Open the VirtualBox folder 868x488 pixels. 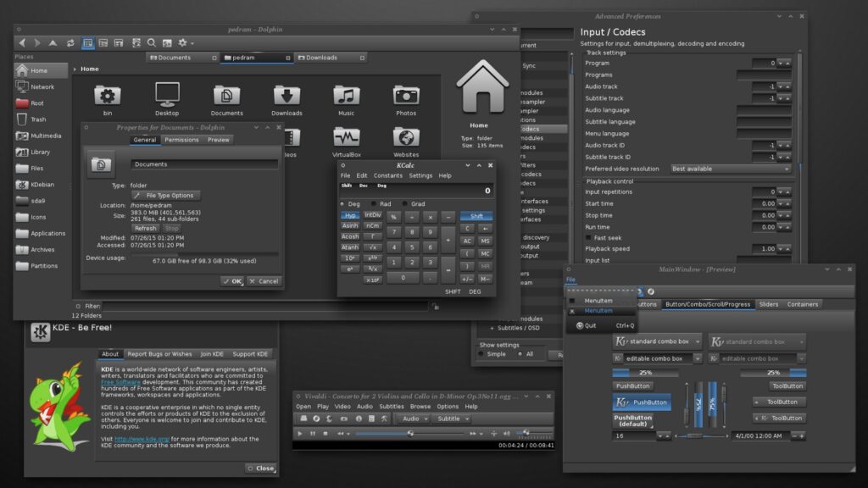pos(346,141)
